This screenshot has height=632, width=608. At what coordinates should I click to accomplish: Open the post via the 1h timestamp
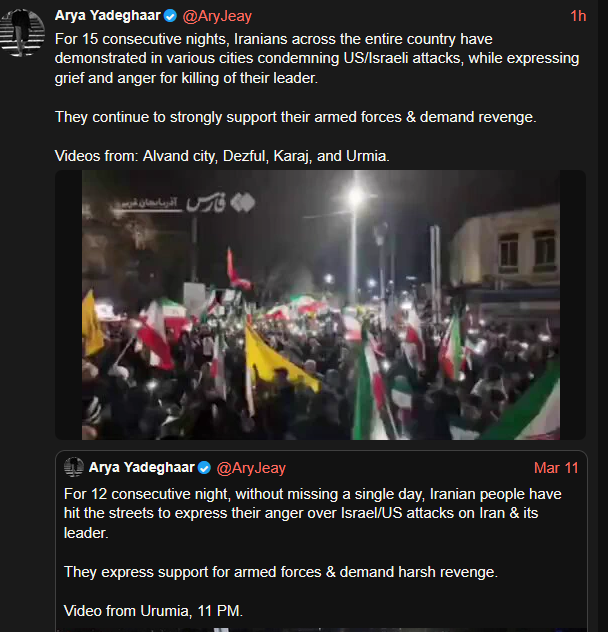coord(578,16)
